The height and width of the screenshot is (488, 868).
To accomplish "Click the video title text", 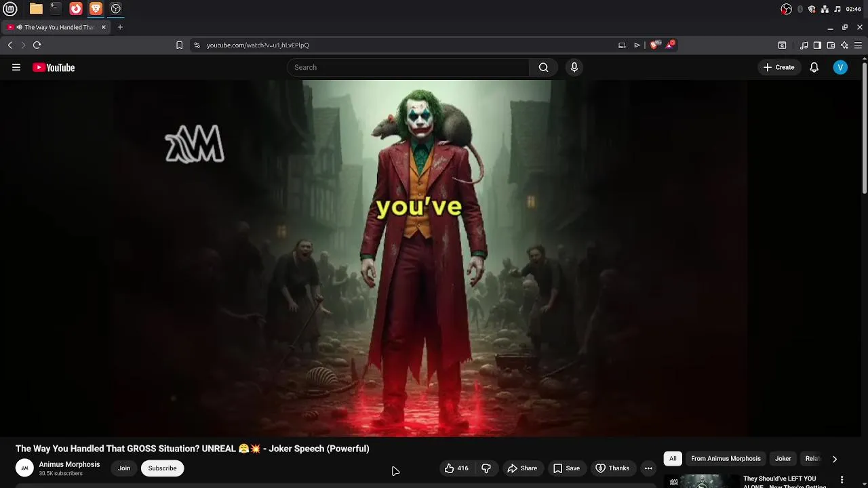I will coord(193,449).
